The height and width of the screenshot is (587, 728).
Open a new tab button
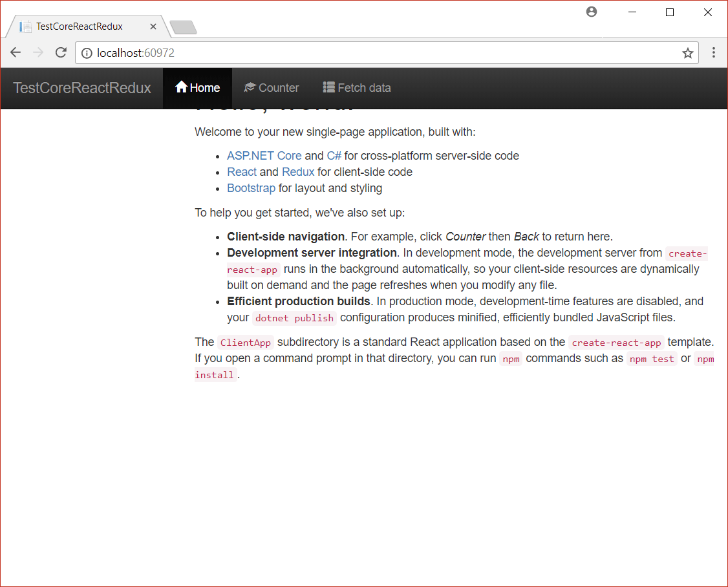[x=183, y=27]
